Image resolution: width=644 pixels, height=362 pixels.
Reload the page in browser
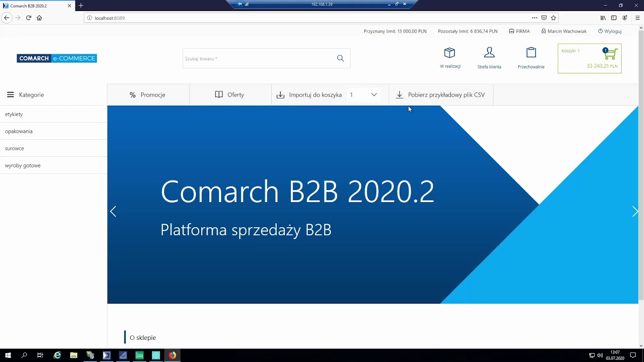(29, 18)
